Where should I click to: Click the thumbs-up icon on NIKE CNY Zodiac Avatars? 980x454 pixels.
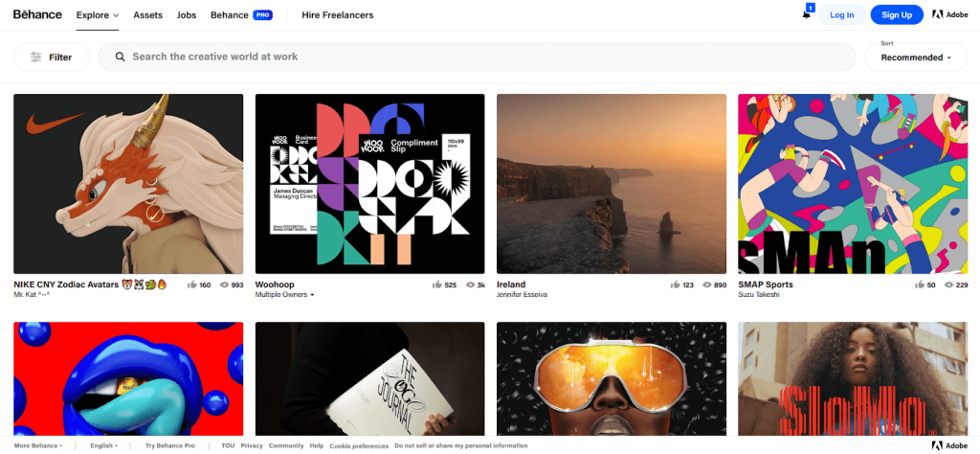click(191, 284)
